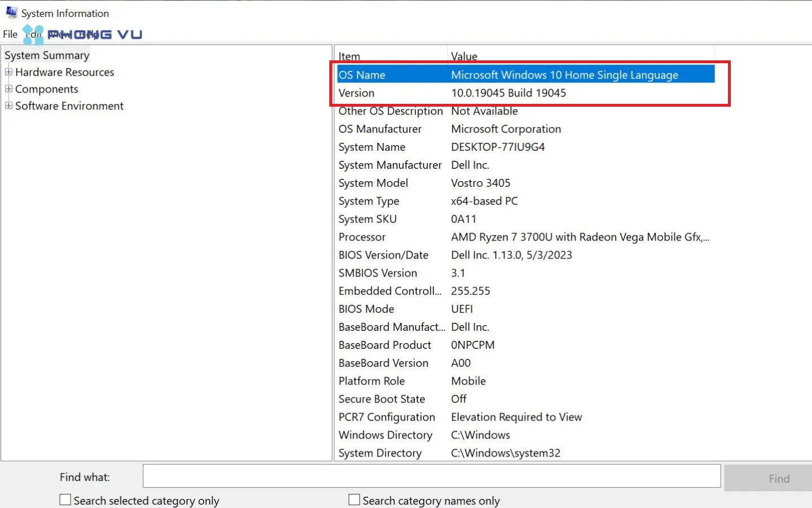
Task: Select the Windows Directory row
Action: point(385,435)
